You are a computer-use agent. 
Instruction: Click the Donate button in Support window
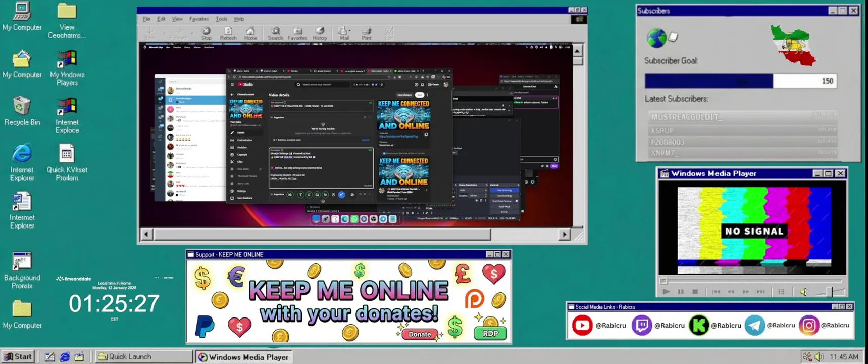click(x=420, y=334)
